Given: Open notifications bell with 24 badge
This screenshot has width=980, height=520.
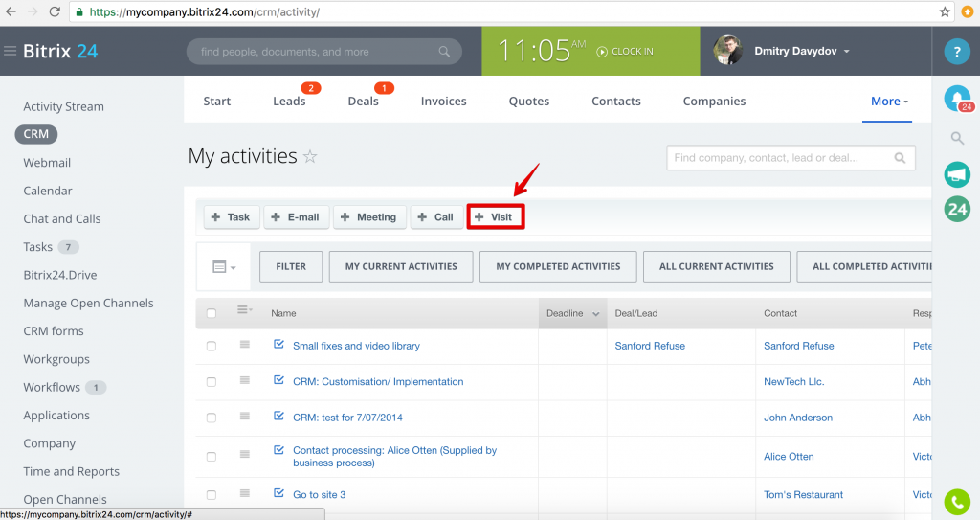Looking at the screenshot, I should coord(957,99).
